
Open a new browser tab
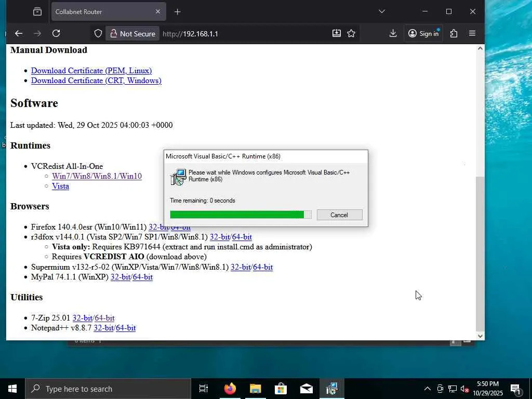click(x=178, y=12)
